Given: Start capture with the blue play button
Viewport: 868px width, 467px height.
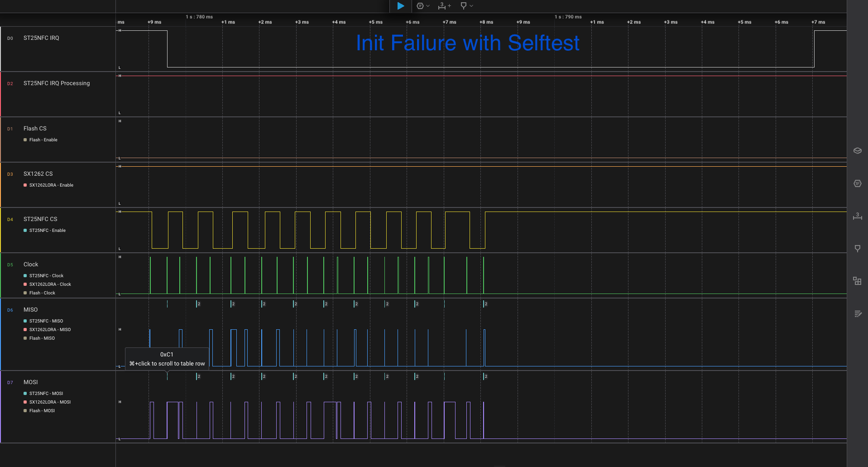Looking at the screenshot, I should (x=400, y=6).
